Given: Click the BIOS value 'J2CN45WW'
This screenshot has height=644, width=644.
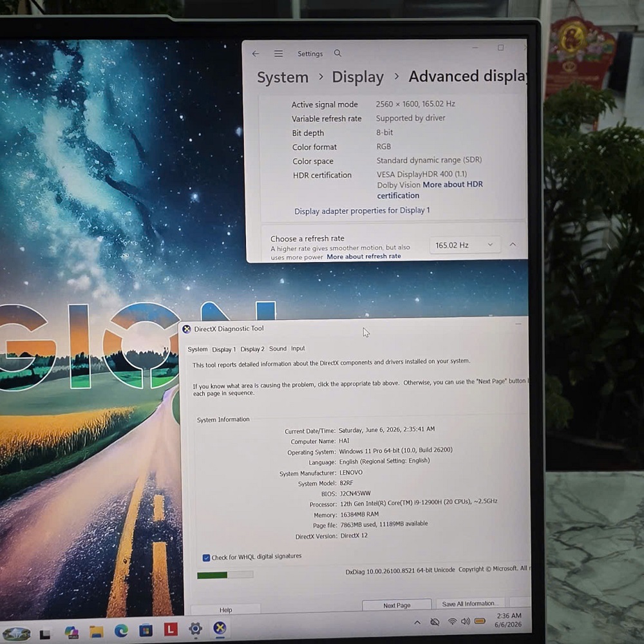Looking at the screenshot, I should coord(355,494).
